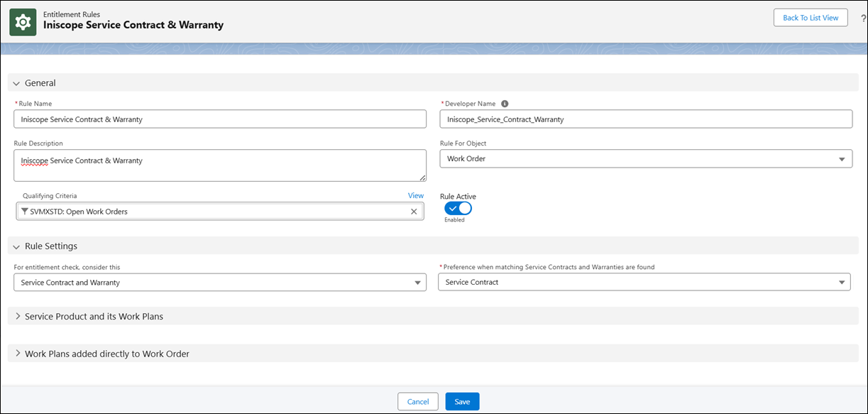The image size is (868, 414).
Task: Open the entitlement check consideration dropdown
Action: point(220,282)
